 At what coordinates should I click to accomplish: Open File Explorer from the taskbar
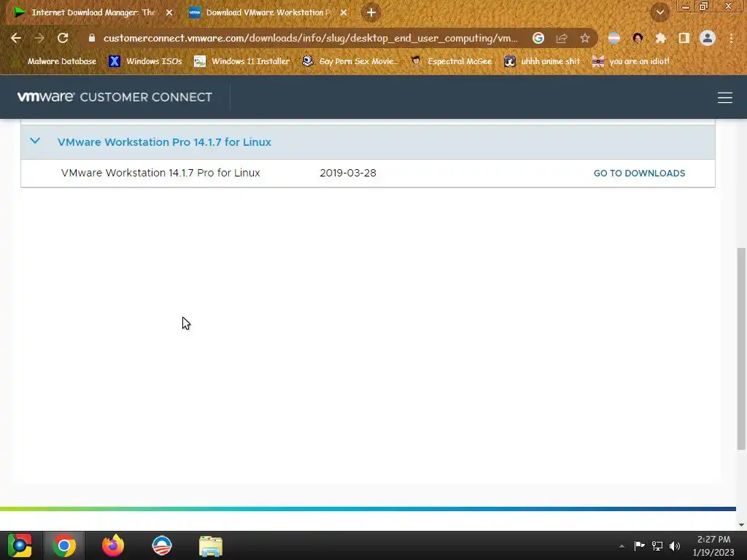(x=211, y=546)
